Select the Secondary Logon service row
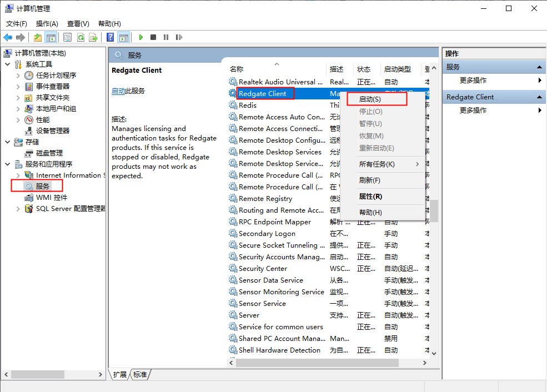Screen dimensions: 547x392 tap(328, 234)
